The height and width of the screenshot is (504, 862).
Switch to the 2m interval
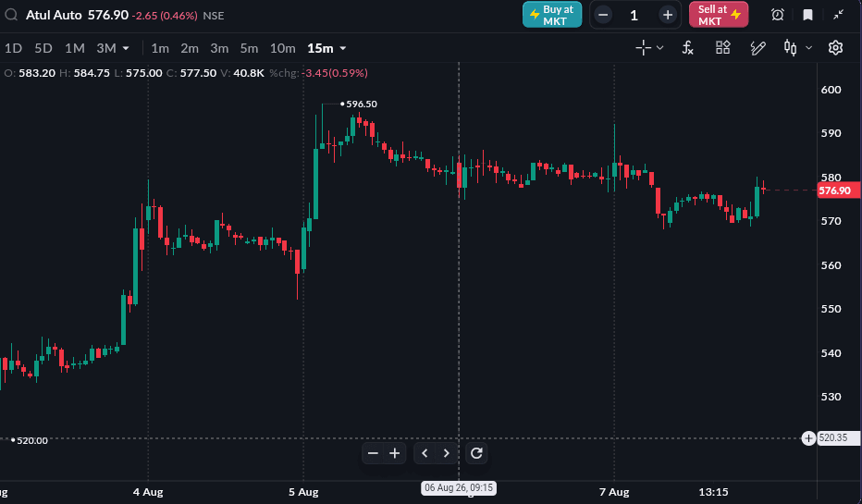tap(190, 48)
